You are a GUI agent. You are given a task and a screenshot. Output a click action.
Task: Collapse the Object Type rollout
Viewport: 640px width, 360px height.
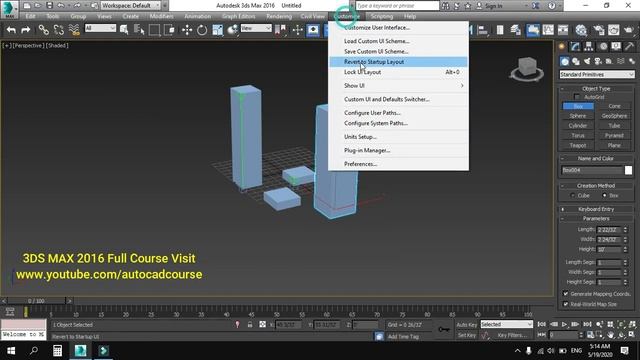pyautogui.click(x=596, y=89)
